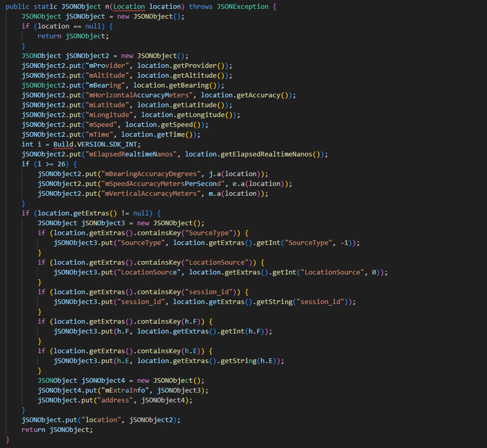Click the "address" string literal
The height and width of the screenshot is (448, 487).
pos(115,400)
